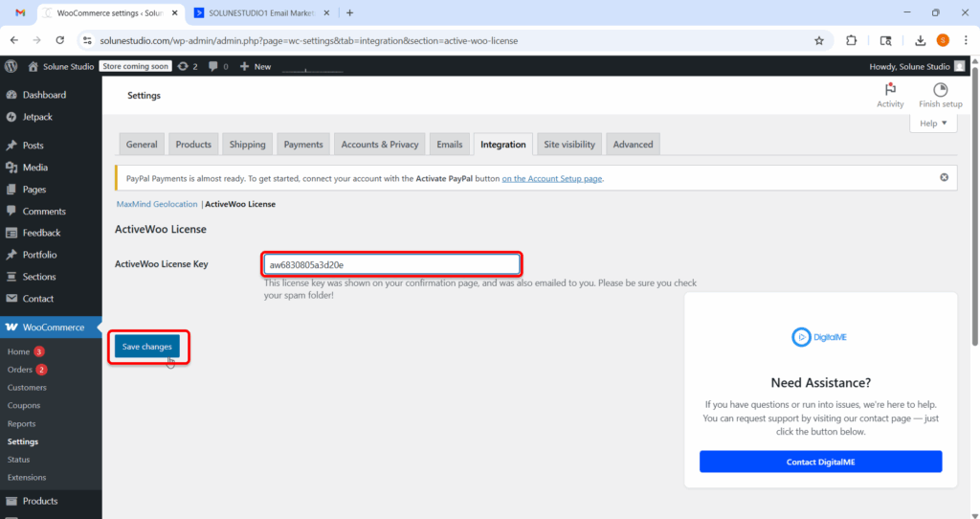Switch to the Emails settings tab
Image resolution: width=980 pixels, height=519 pixels.
pos(450,144)
